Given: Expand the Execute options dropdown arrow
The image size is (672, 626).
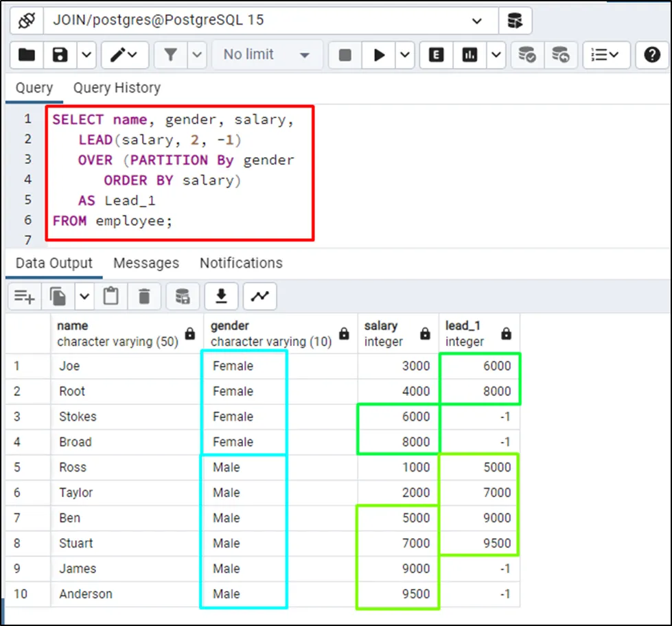Looking at the screenshot, I should [x=404, y=55].
